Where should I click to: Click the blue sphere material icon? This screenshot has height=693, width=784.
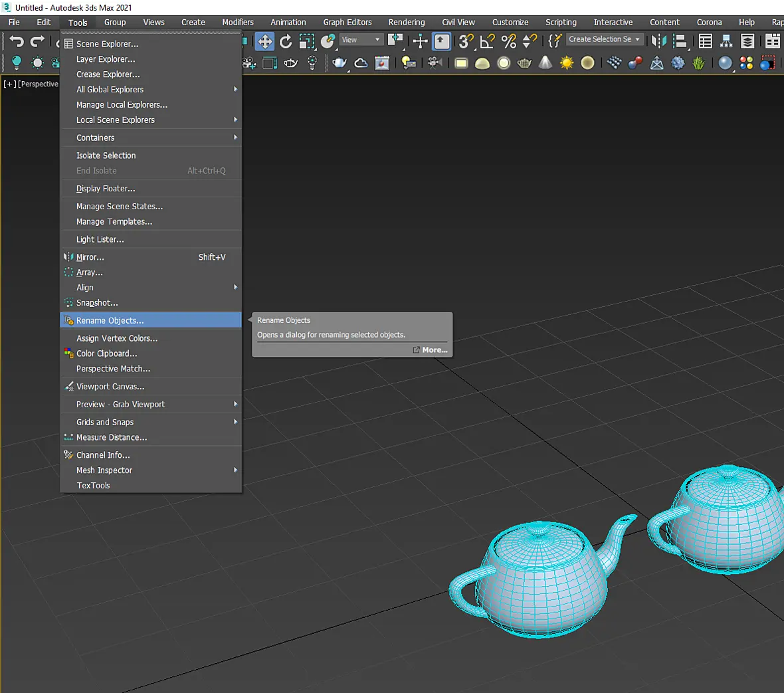tap(725, 63)
